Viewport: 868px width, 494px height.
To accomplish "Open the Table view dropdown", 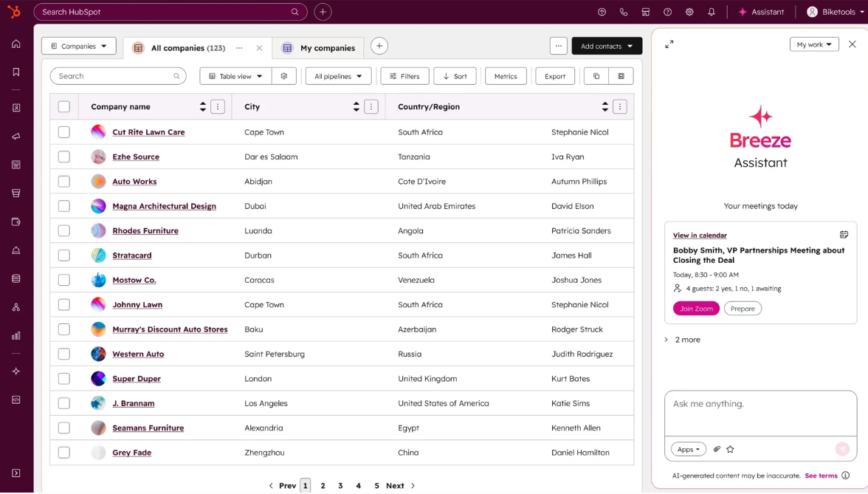I will point(235,75).
